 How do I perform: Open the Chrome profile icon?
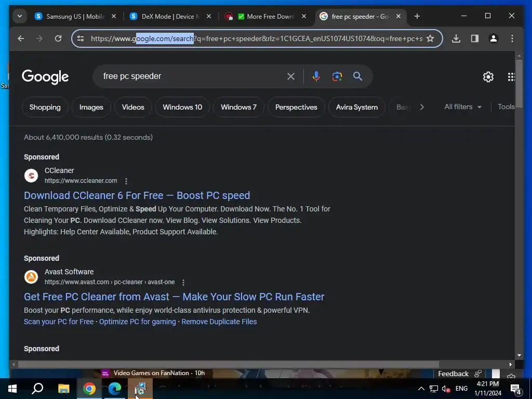point(494,38)
